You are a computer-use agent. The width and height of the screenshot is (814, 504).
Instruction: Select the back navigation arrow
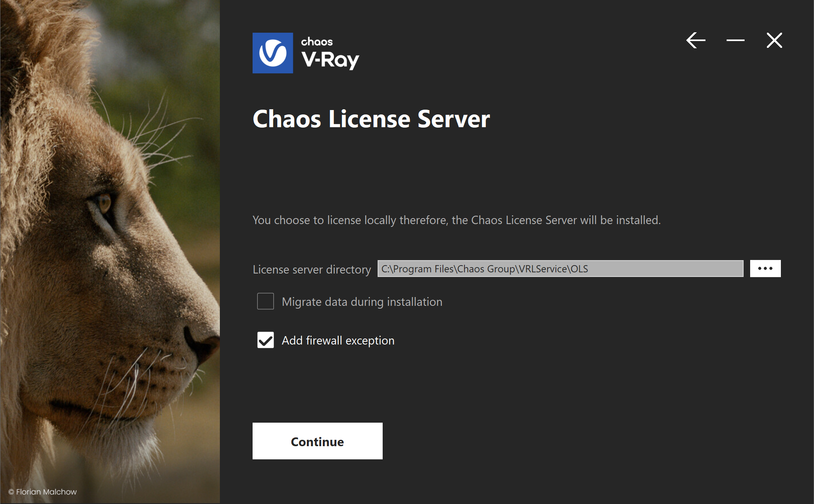click(x=696, y=40)
